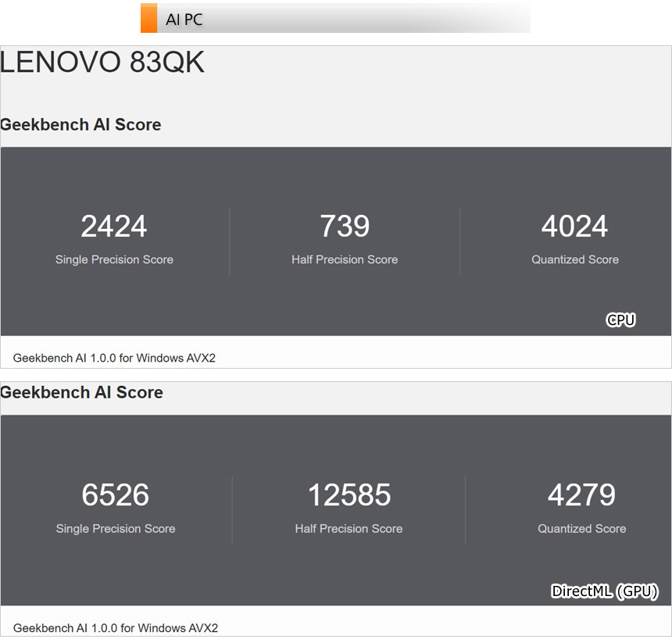Click Half Precision Score label under 12585

pos(349,529)
